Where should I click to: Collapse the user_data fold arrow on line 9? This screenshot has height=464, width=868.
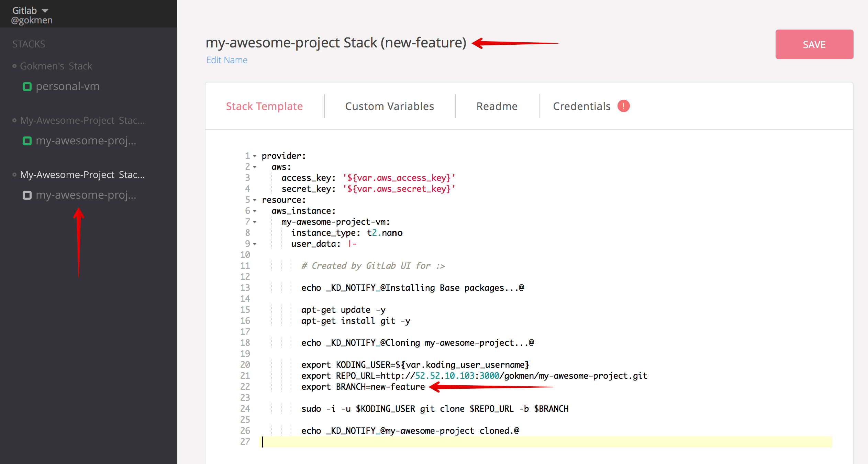255,244
